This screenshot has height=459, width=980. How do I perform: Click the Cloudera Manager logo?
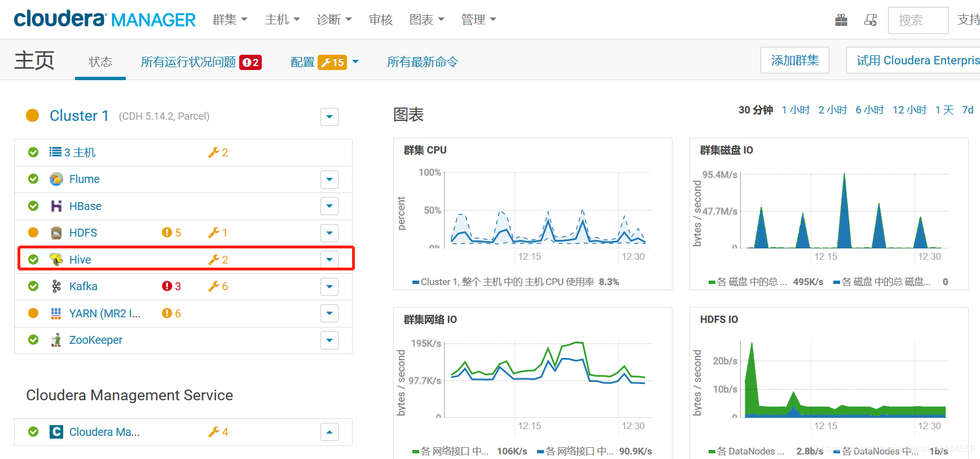tap(105, 19)
